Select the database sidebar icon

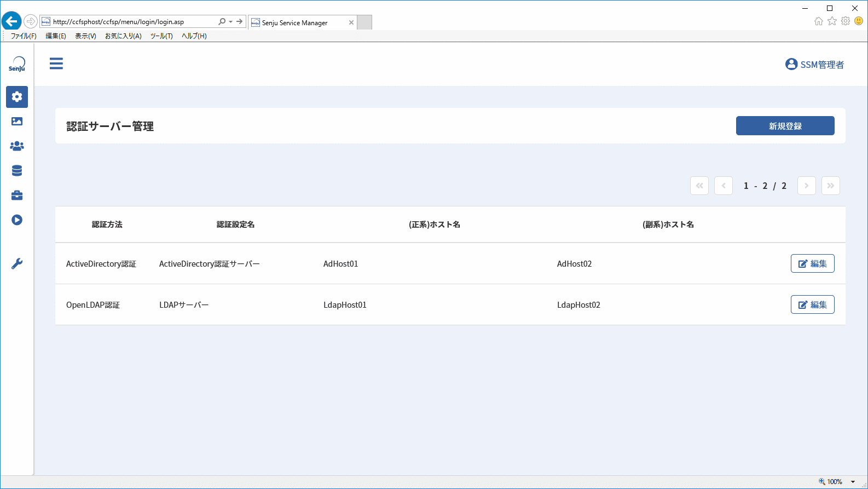[x=17, y=171]
